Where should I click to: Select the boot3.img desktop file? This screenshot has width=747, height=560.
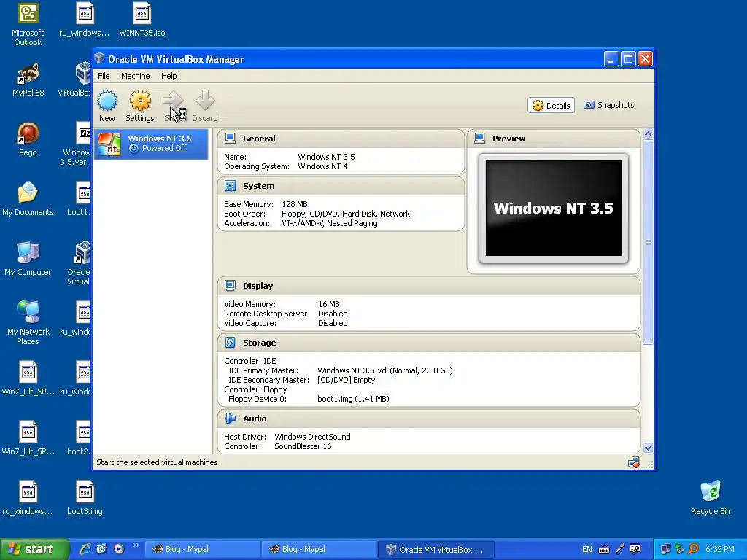coord(85,498)
